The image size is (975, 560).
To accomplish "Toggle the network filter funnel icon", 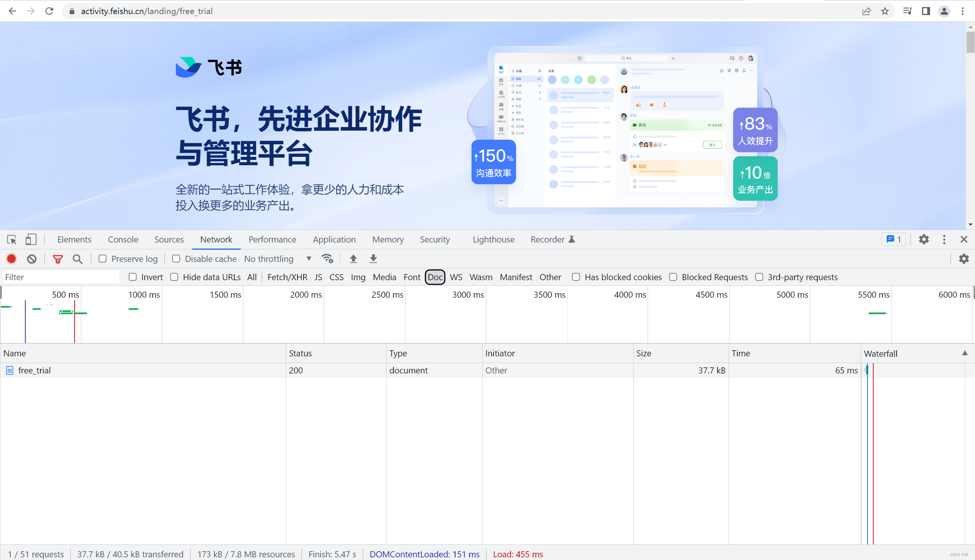I will pos(58,259).
